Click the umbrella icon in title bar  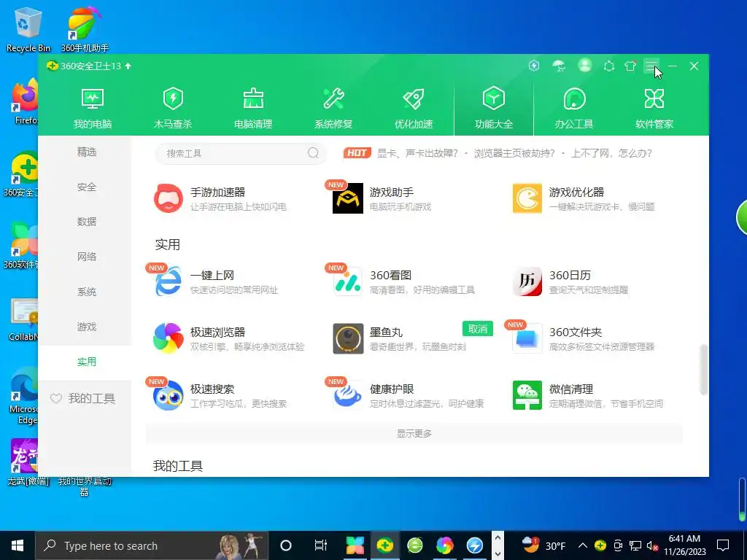click(x=559, y=66)
